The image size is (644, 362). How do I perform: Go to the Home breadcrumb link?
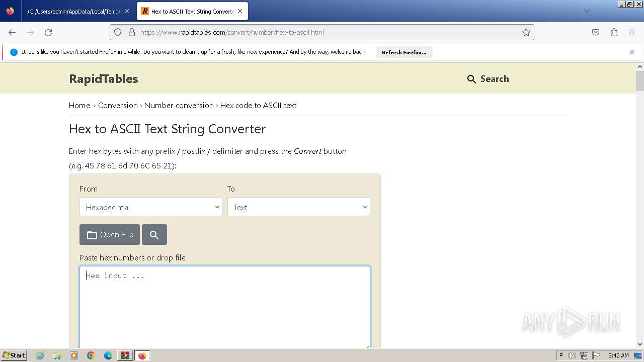click(79, 106)
